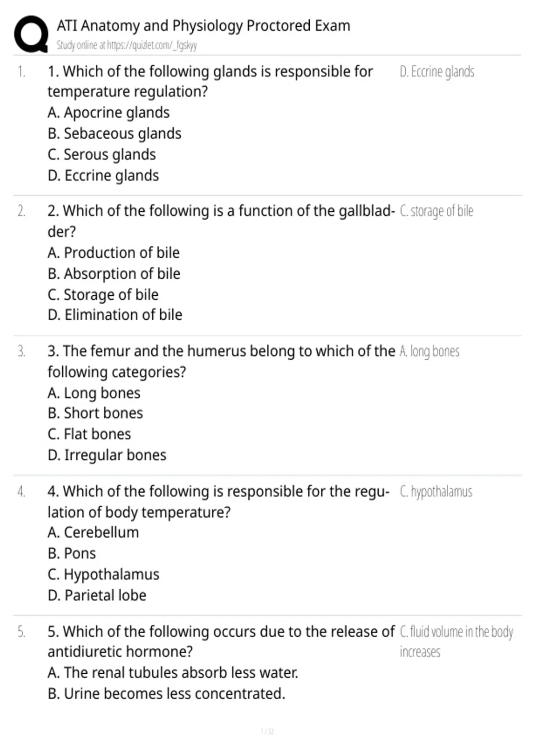Click option A. Production of bile

(x=113, y=253)
